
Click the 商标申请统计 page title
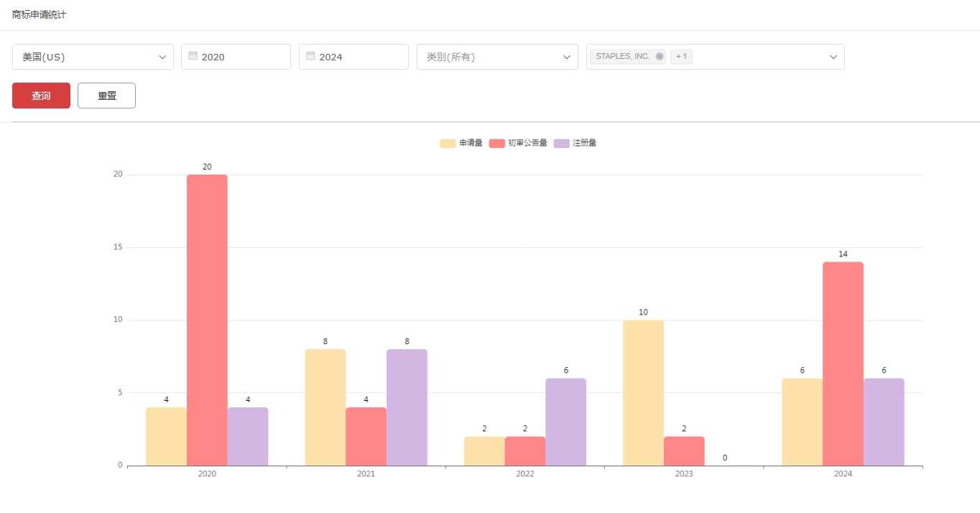click(x=40, y=14)
